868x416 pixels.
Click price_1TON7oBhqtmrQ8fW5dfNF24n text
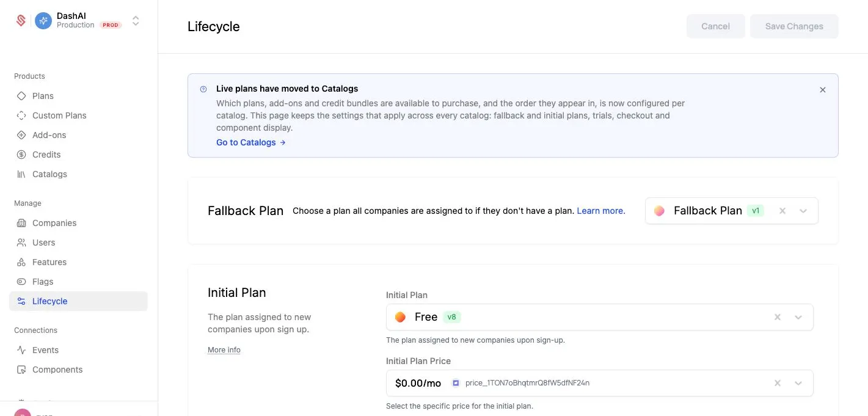pyautogui.click(x=527, y=383)
